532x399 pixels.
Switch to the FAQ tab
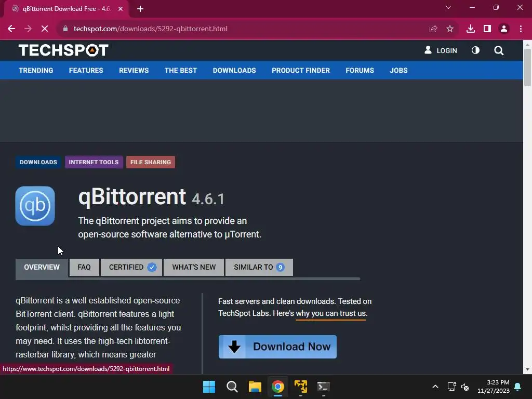pyautogui.click(x=84, y=268)
